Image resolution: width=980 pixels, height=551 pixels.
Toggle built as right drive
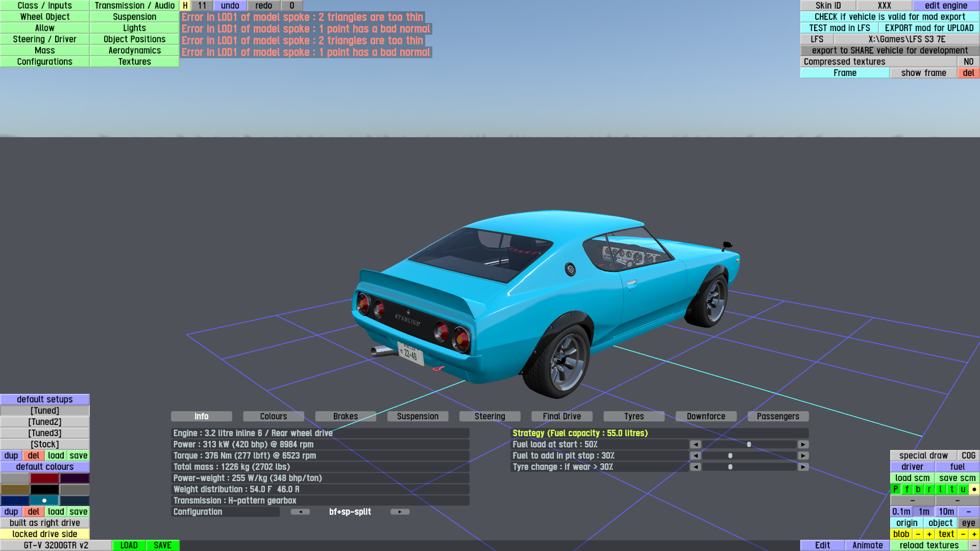[45, 523]
